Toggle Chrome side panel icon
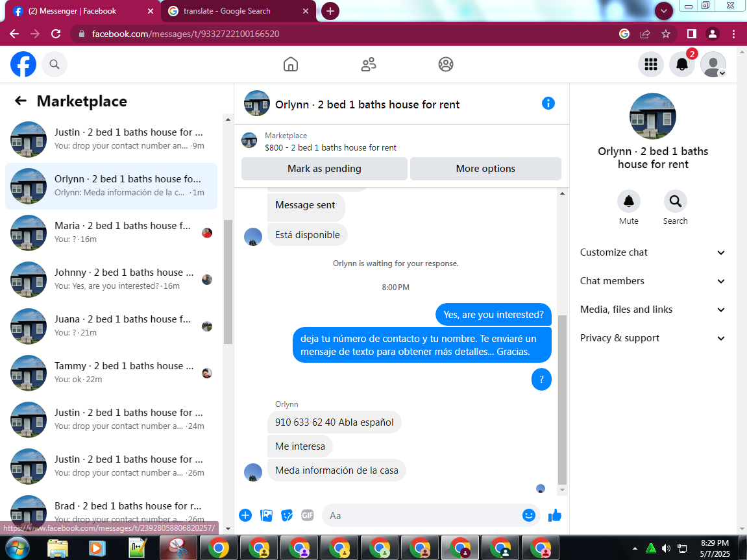Image resolution: width=747 pixels, height=560 pixels. pos(692,34)
